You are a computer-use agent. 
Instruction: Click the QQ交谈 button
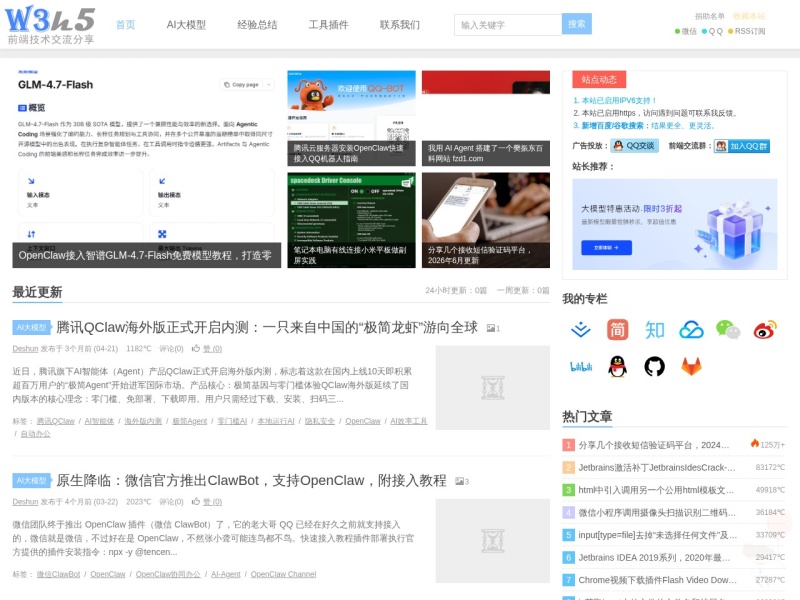point(635,146)
